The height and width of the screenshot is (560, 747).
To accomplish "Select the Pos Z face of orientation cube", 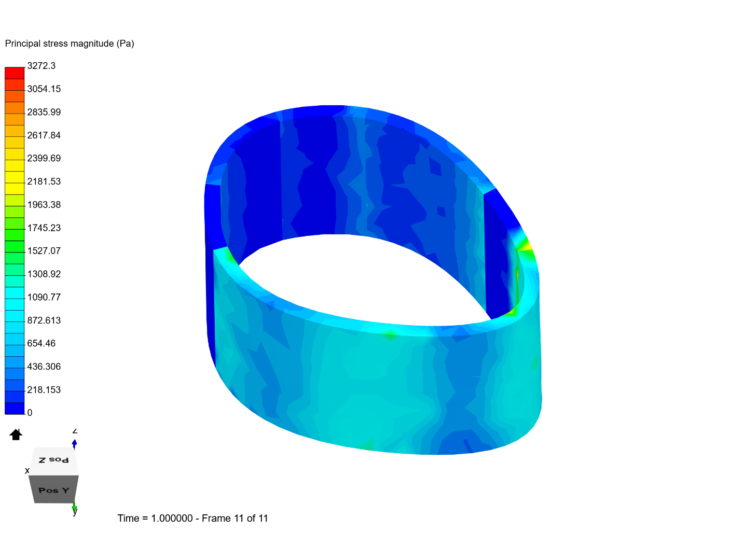I will (x=54, y=460).
